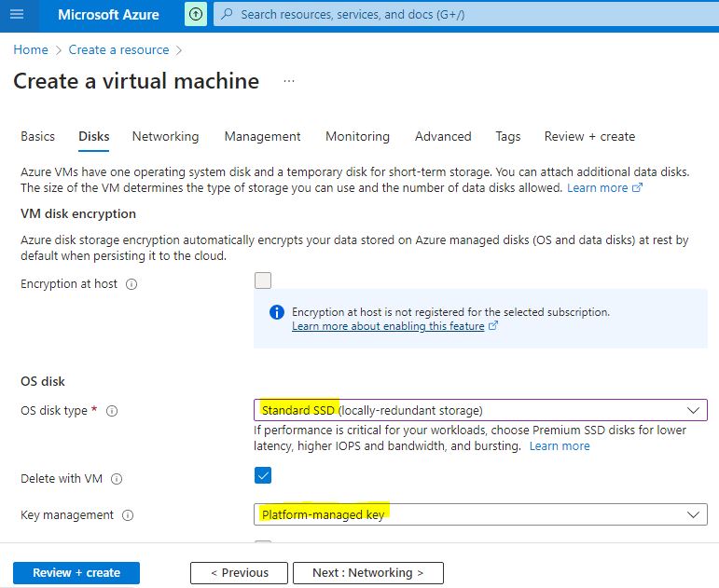The width and height of the screenshot is (719, 588).
Task: Click the blue Review + create button
Action: [76, 572]
